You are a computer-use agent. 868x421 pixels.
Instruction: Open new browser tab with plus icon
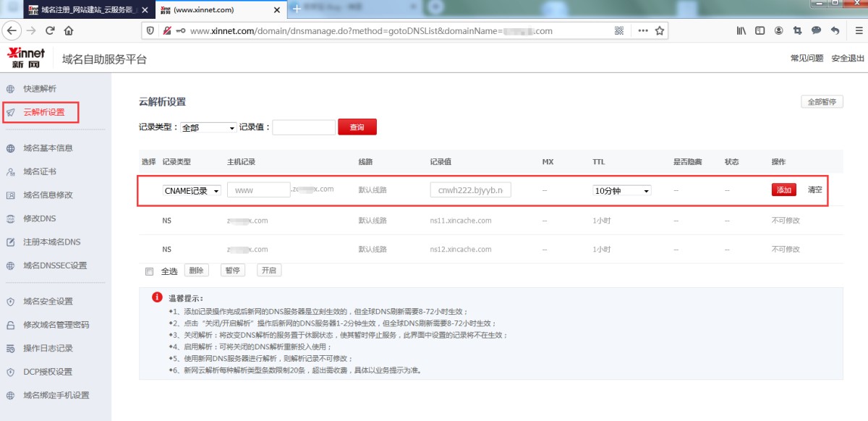click(x=297, y=9)
